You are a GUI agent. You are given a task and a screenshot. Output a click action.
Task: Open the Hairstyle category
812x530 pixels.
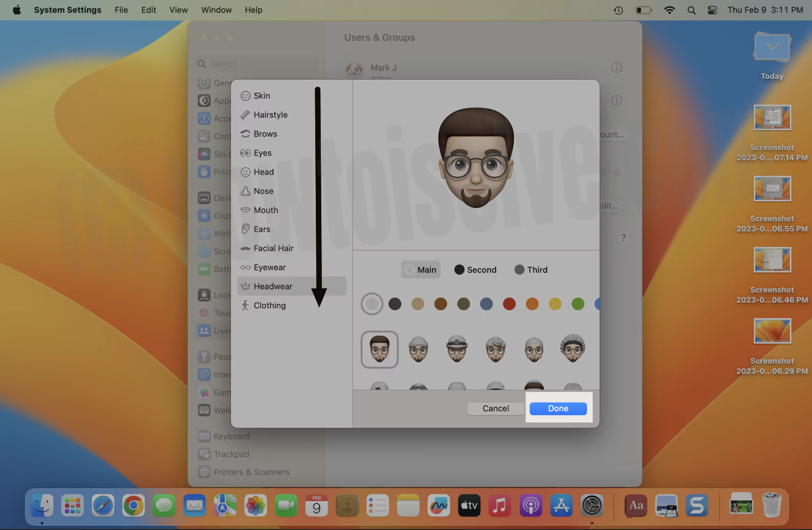pyautogui.click(x=292, y=115)
